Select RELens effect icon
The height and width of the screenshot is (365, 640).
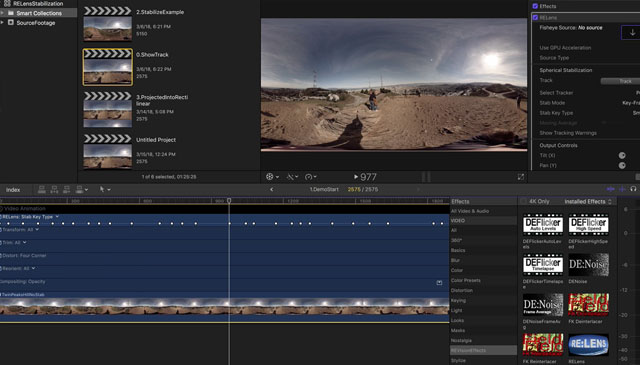588,345
